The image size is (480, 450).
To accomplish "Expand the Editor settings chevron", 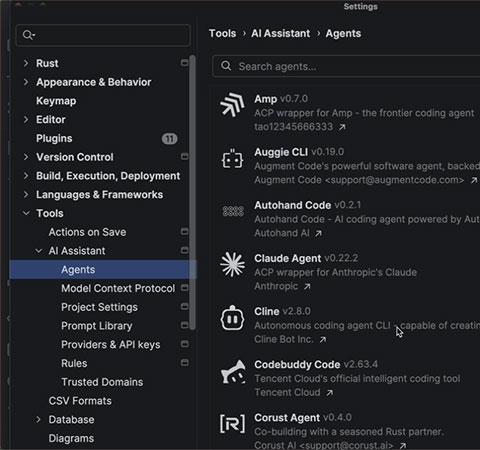I will [26, 119].
